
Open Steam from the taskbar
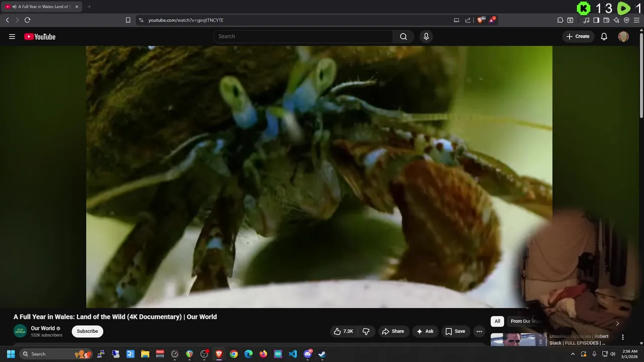coord(322,354)
